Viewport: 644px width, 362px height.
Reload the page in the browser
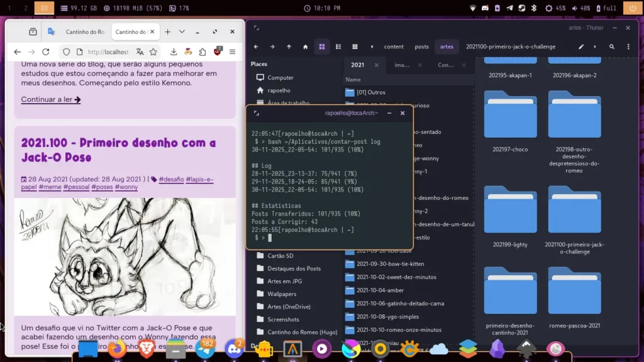pos(45,52)
